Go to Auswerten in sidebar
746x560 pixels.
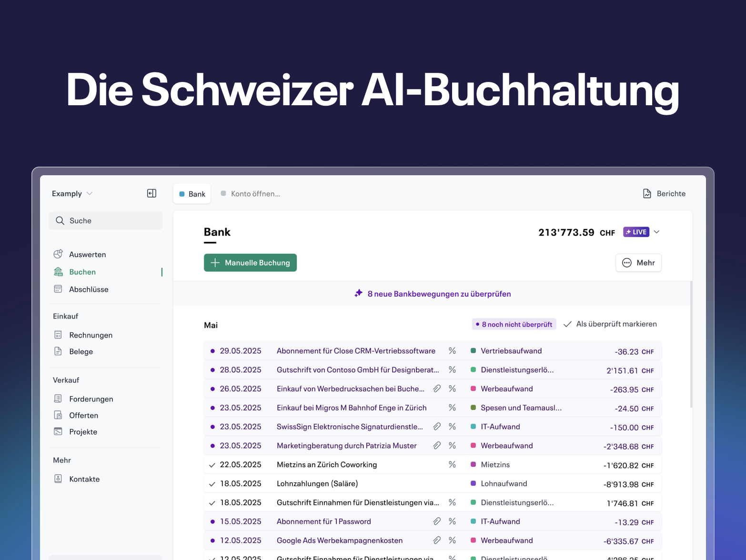coord(88,254)
